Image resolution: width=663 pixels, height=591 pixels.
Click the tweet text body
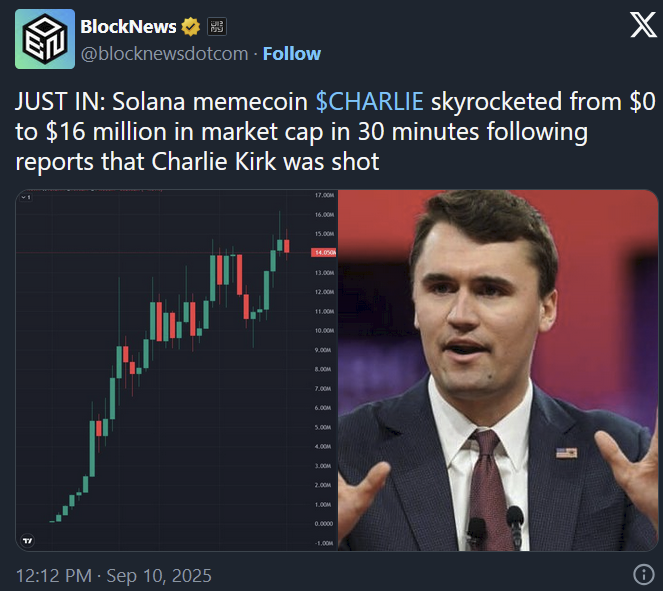coord(300,131)
